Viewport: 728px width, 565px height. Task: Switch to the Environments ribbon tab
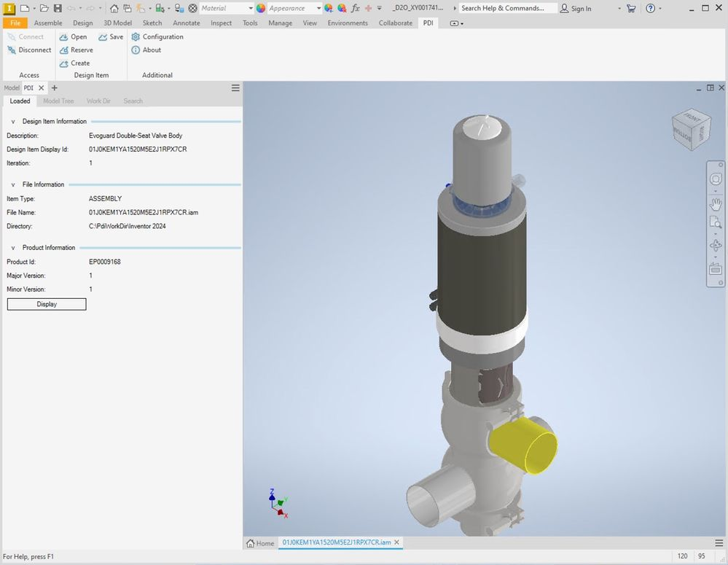[x=348, y=23]
